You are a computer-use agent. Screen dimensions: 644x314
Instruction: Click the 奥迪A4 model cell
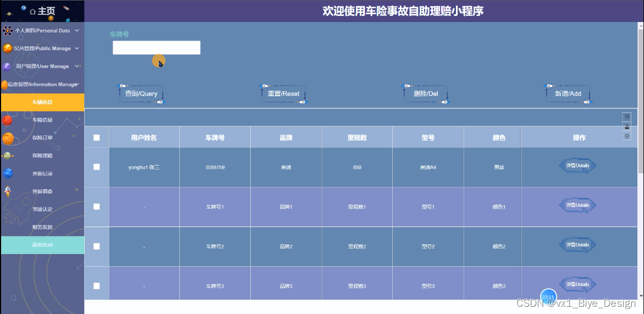tap(428, 168)
